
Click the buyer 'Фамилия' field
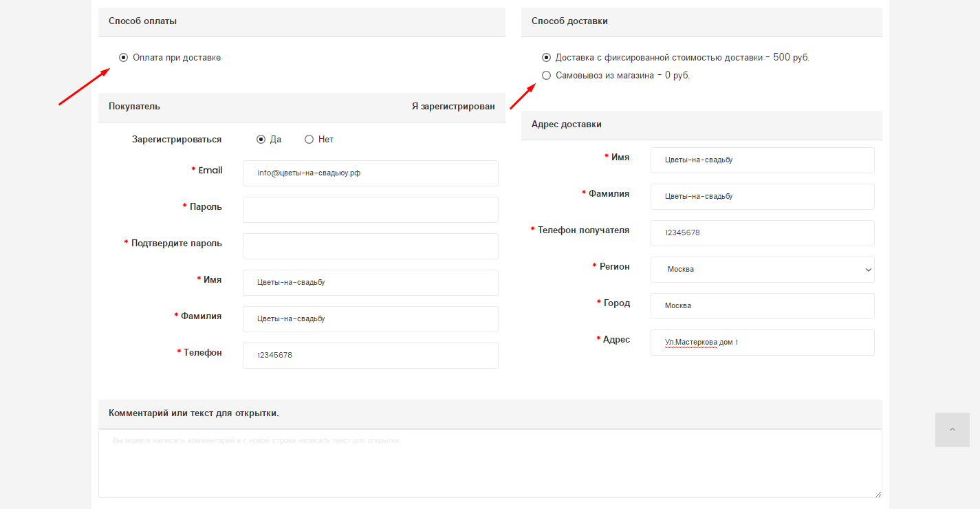click(370, 319)
